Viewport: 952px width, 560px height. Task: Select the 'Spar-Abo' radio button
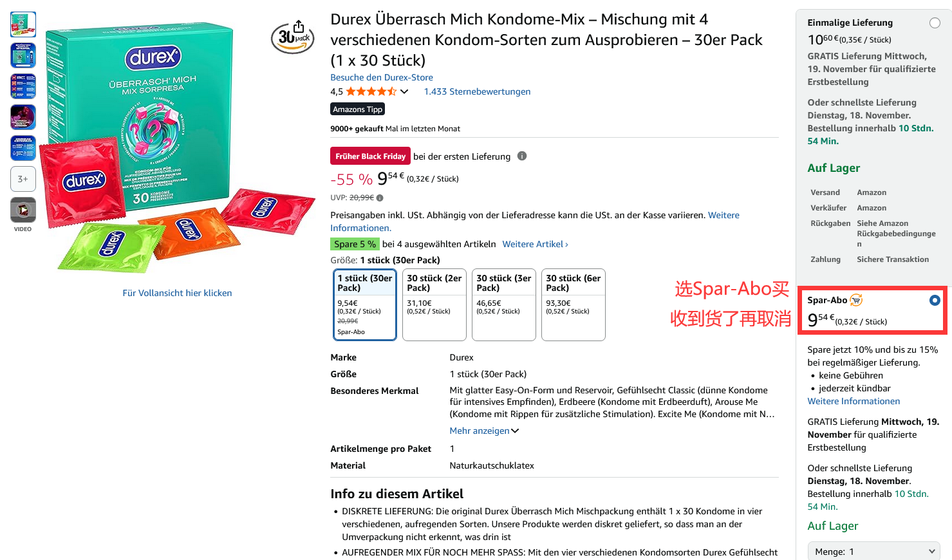coord(935,301)
